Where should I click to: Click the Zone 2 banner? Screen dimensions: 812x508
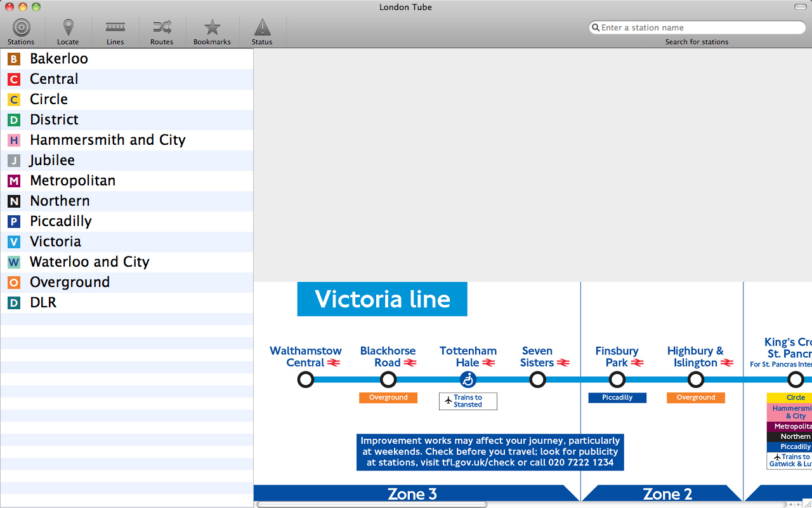pos(662,493)
